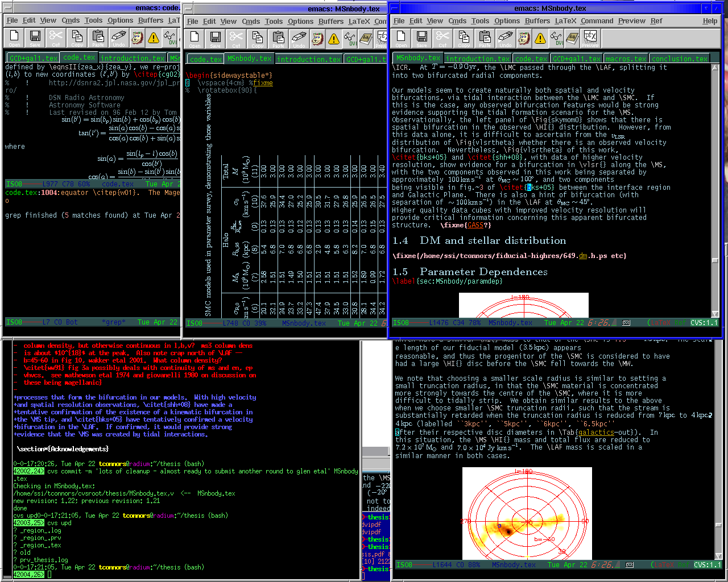Image resolution: width=728 pixels, height=582 pixels.
Task: Click the Cut scissors icon in middle window
Action: (236, 38)
